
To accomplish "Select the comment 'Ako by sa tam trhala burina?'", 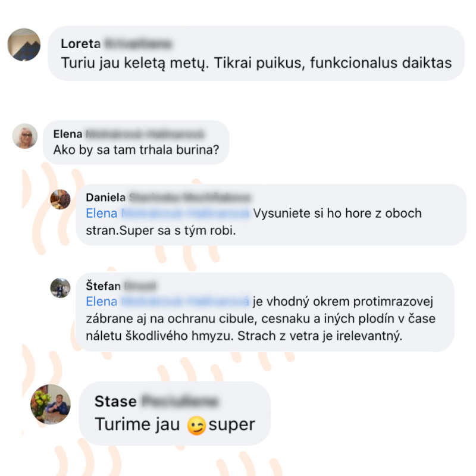I will (x=136, y=150).
